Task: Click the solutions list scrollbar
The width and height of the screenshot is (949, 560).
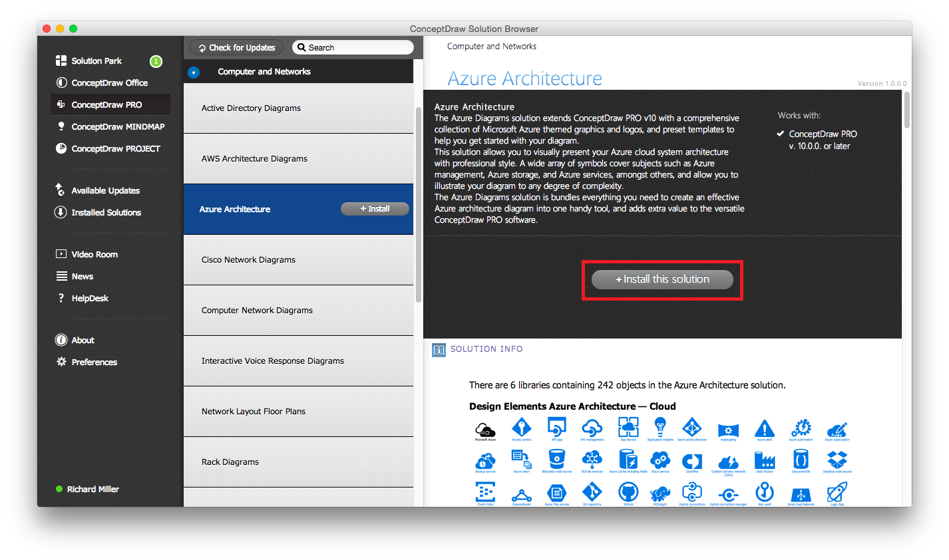Action: coord(419,205)
